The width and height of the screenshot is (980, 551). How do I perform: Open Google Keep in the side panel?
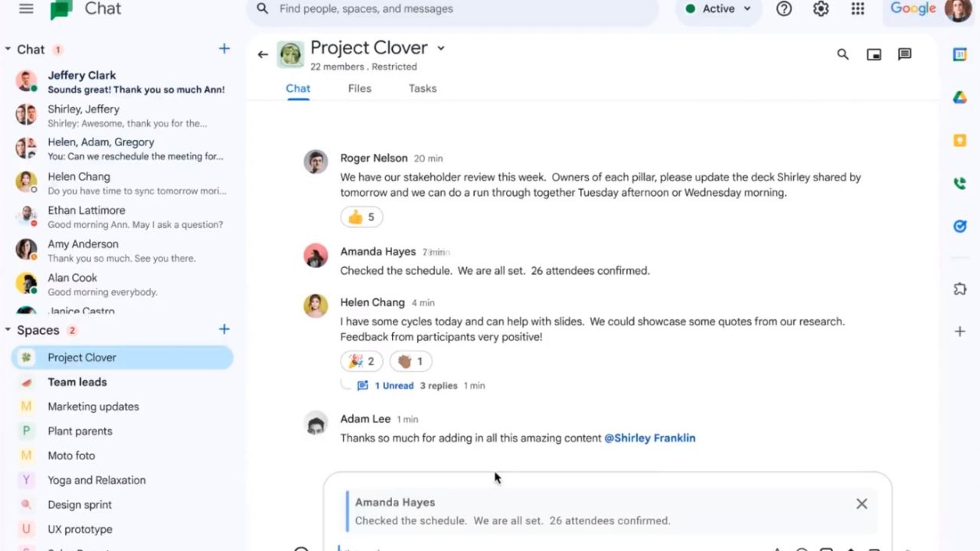pos(959,140)
